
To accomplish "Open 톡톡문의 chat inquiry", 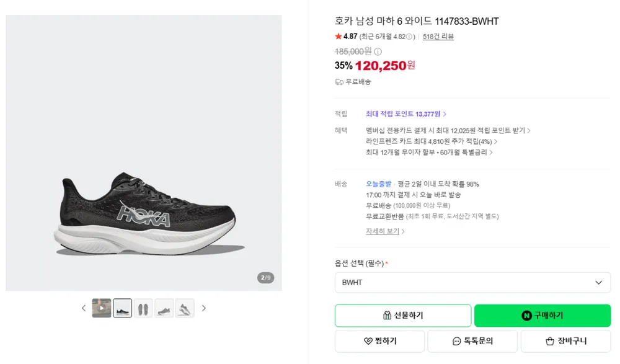I will [472, 341].
